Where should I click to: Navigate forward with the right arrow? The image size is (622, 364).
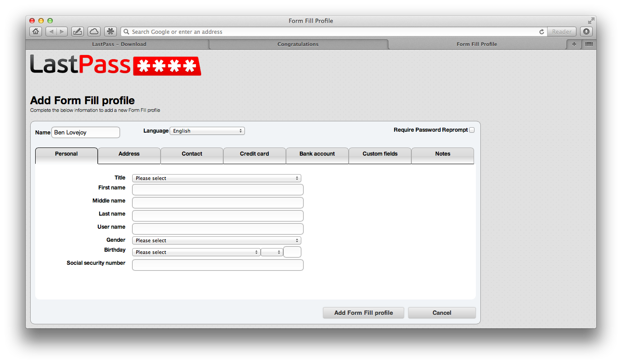click(x=62, y=32)
